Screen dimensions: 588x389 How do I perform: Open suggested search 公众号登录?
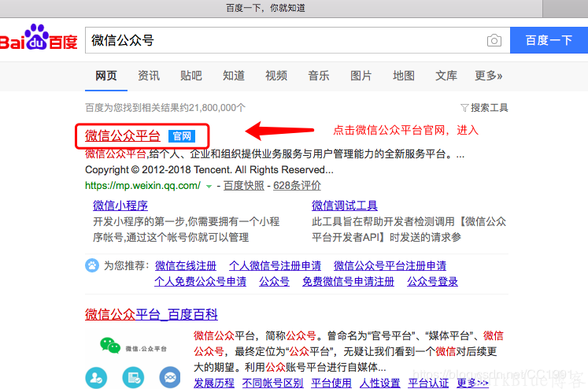(432, 282)
